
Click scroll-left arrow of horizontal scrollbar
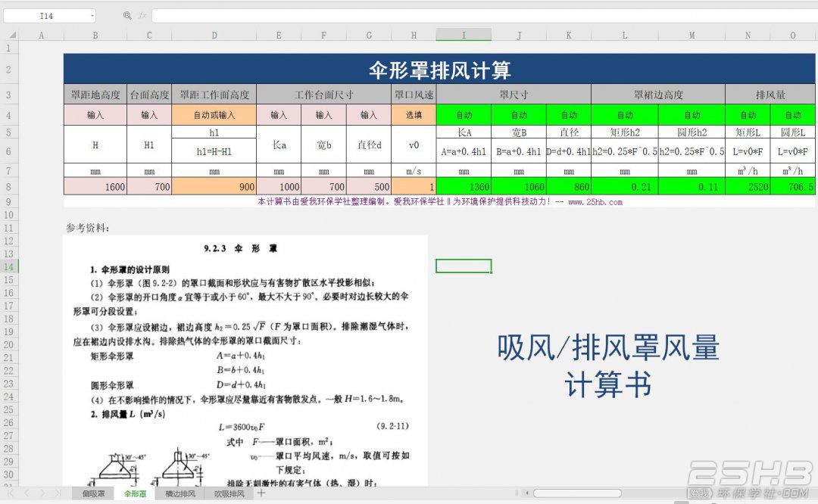point(527,493)
